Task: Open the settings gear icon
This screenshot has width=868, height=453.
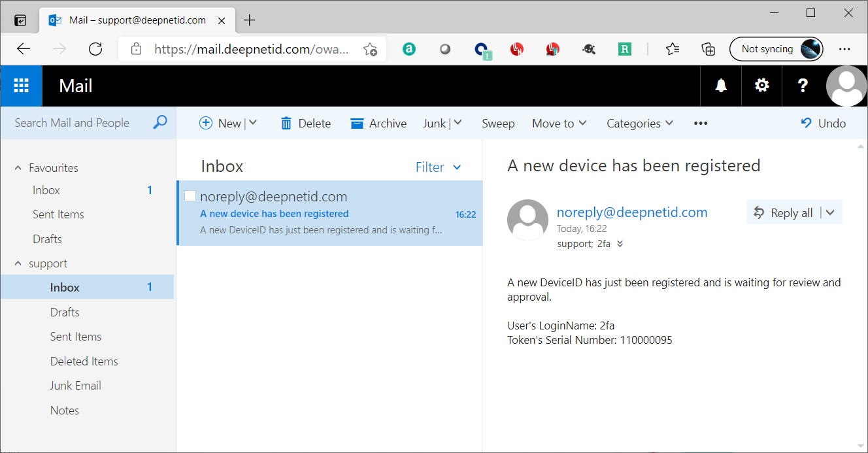Action: tap(761, 86)
